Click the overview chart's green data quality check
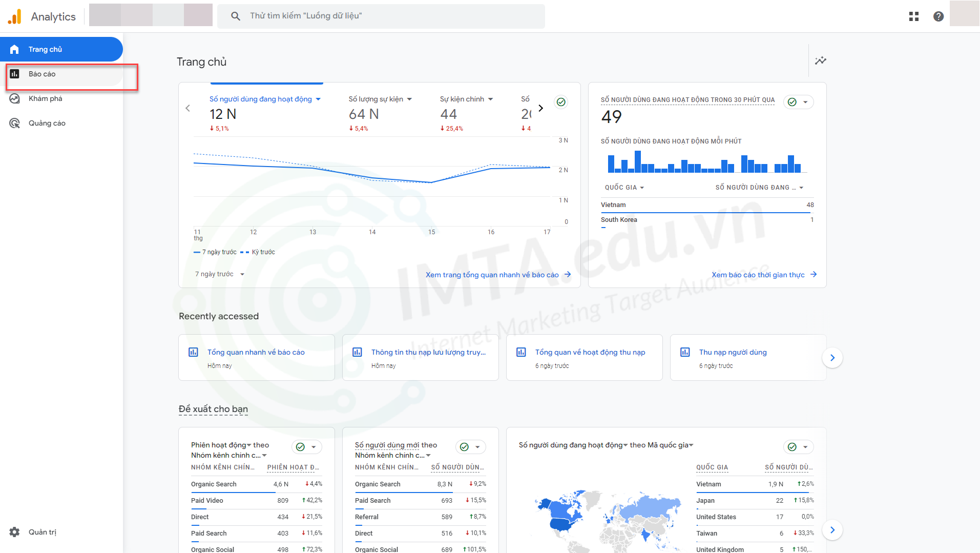This screenshot has height=553, width=980. point(561,102)
